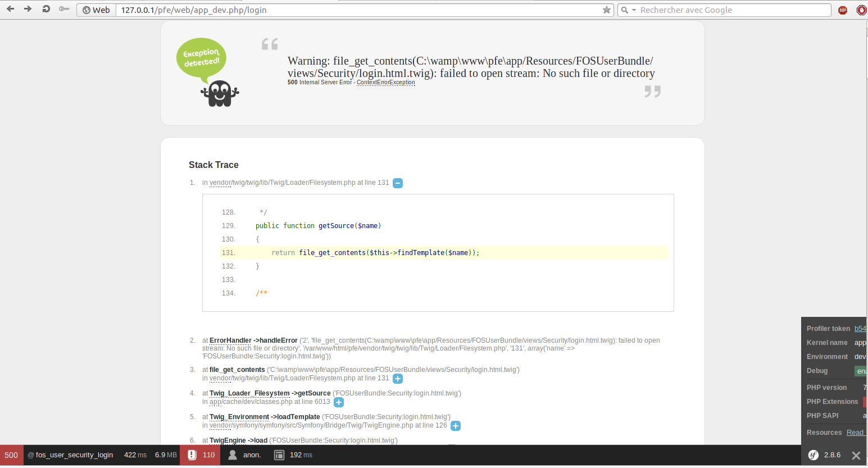Click the key password icon in toolbar
This screenshot has width=868, height=468.
coord(65,10)
